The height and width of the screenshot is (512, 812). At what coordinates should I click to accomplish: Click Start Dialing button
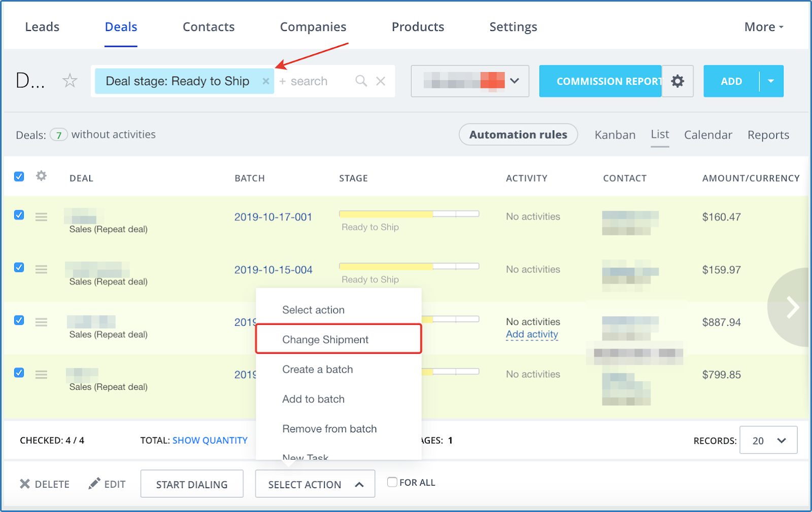[192, 484]
